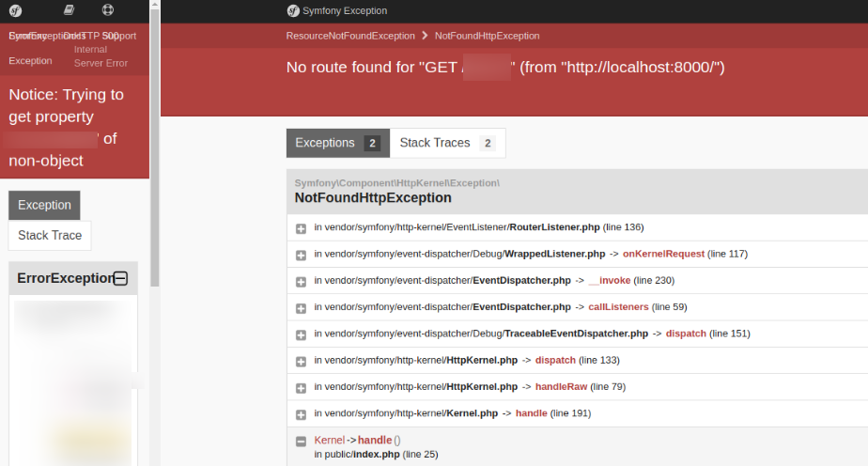The image size is (868, 466).
Task: Collapse the ErrorException block with minus icon
Action: click(x=120, y=278)
